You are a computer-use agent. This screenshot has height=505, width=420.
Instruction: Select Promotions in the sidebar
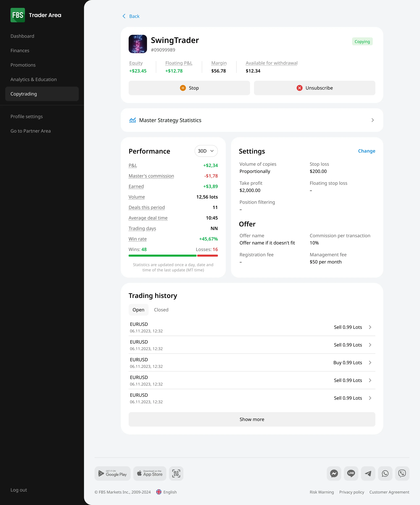click(x=23, y=65)
